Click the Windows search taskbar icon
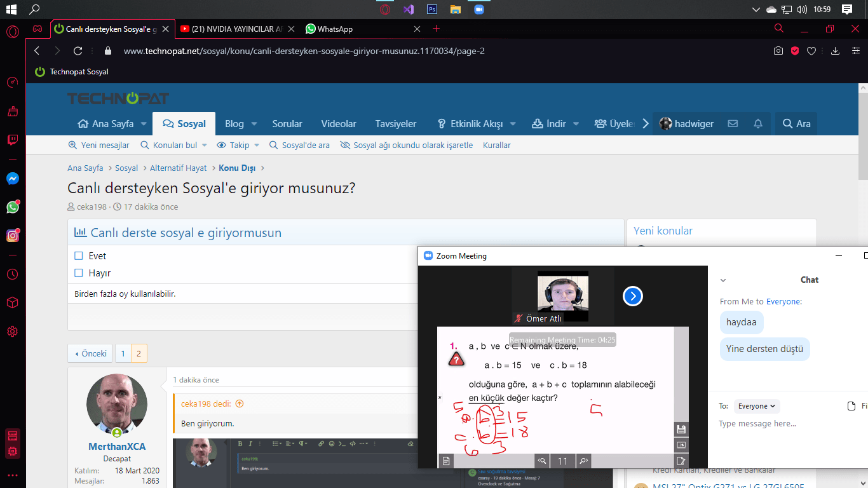This screenshot has height=488, width=868. pyautogui.click(x=34, y=10)
